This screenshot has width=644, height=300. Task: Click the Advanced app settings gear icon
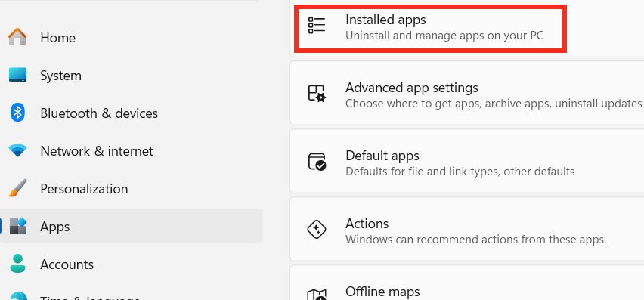pyautogui.click(x=317, y=94)
